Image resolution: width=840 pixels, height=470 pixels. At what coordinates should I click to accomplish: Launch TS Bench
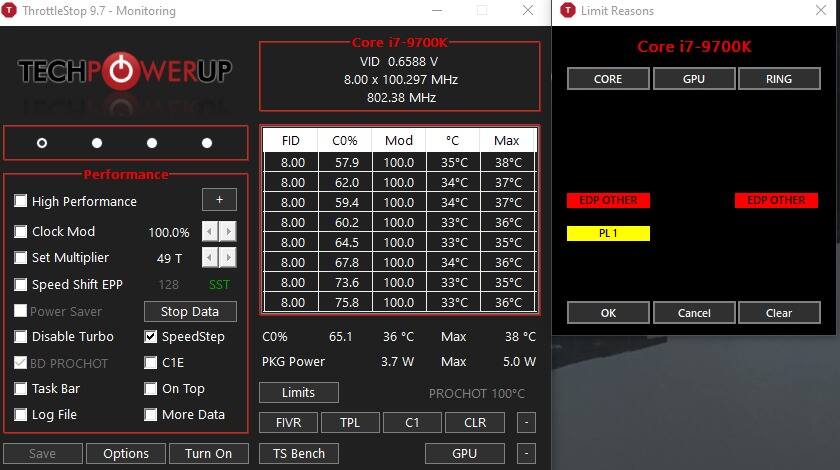298,453
